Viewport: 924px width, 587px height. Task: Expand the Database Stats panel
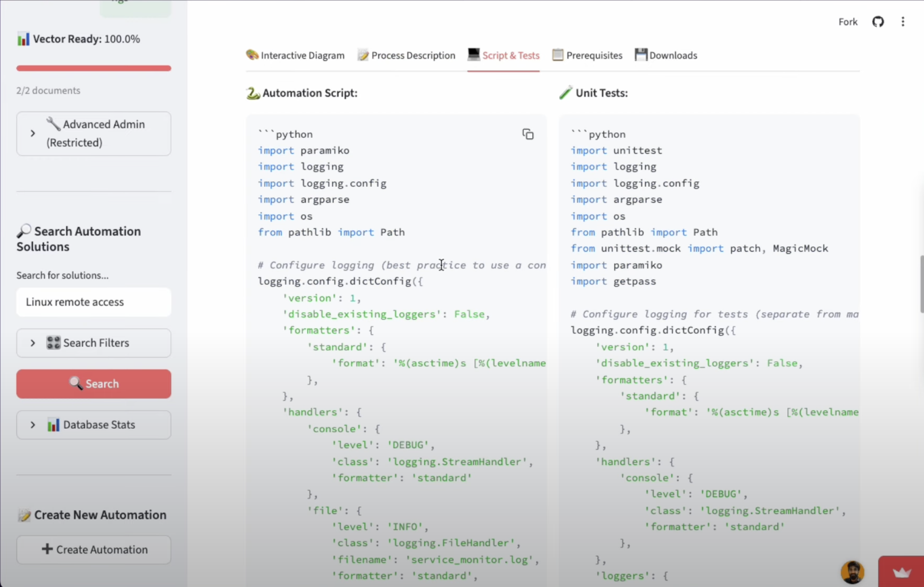point(93,425)
